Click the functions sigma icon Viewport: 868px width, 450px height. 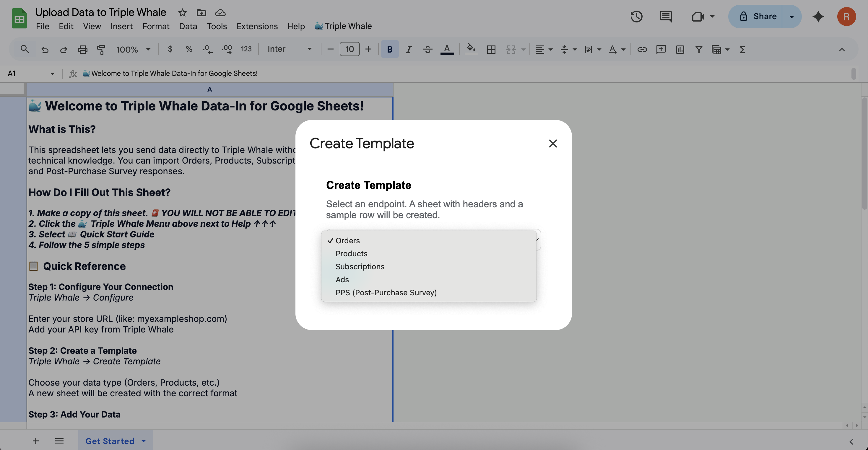pos(742,50)
